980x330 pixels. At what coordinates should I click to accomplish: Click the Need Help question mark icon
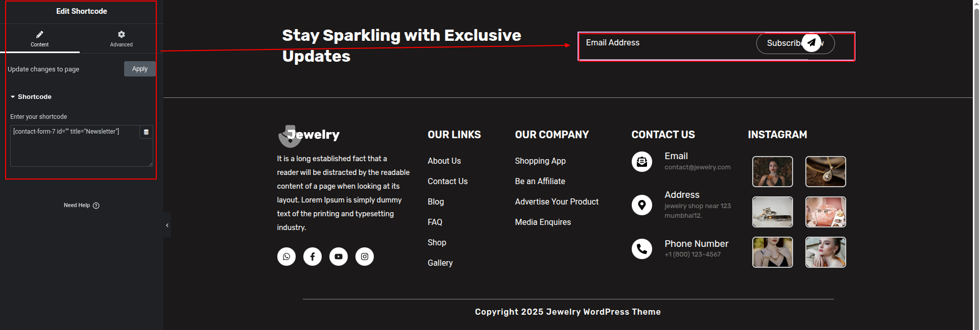coord(96,206)
